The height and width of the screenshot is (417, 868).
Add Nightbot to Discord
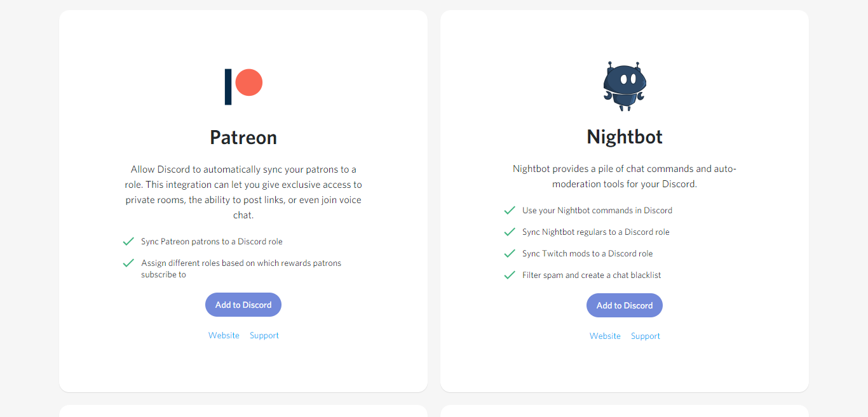[625, 305]
